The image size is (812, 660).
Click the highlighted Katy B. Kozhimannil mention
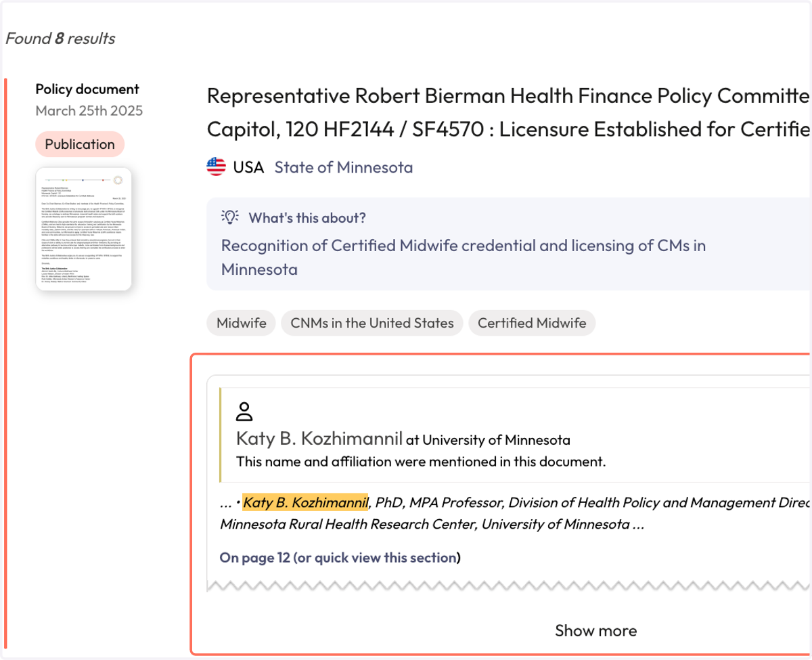pyautogui.click(x=305, y=502)
